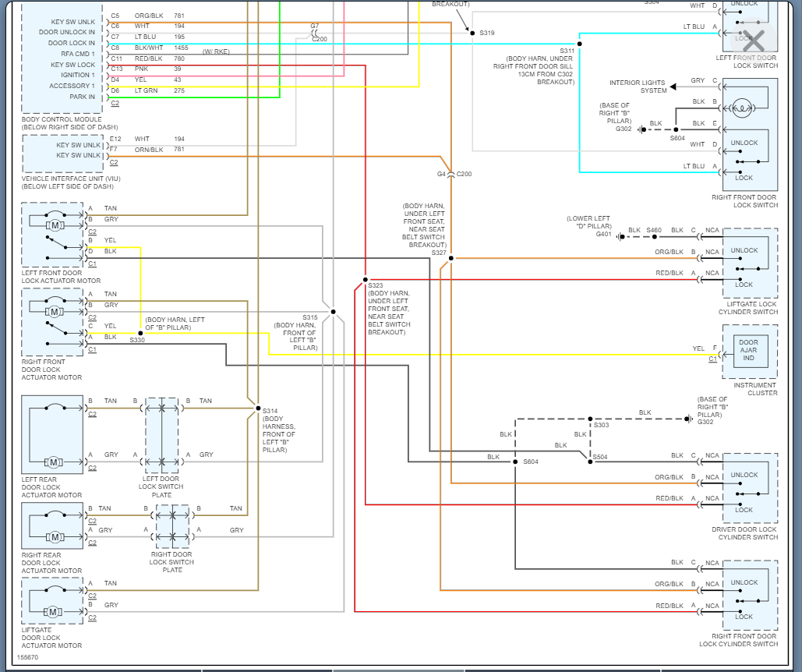
Task: Click the left rear door actuator motor symbol
Action: 55,462
